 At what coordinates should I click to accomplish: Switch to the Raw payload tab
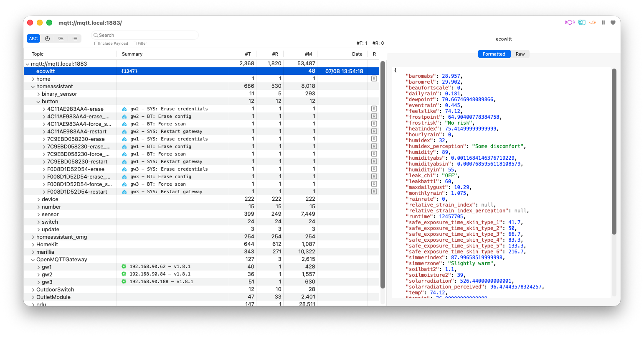(520, 54)
